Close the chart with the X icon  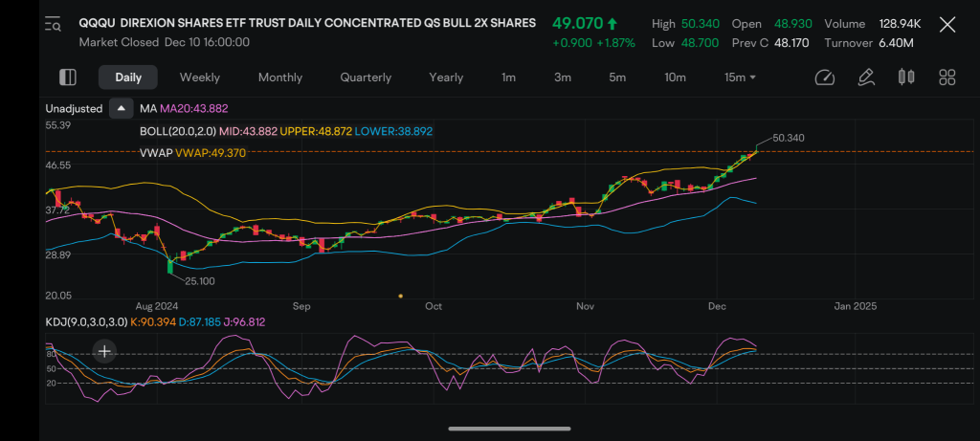tap(947, 25)
